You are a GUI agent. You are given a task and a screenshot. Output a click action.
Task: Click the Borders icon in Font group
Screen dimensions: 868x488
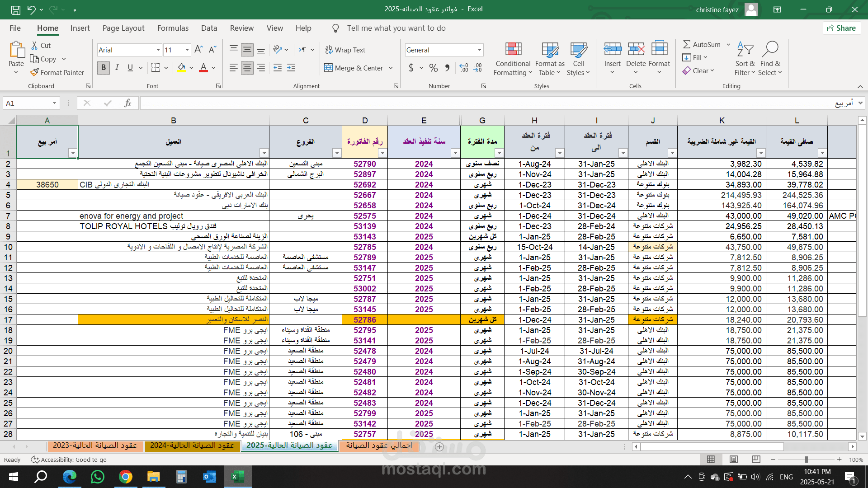point(156,68)
